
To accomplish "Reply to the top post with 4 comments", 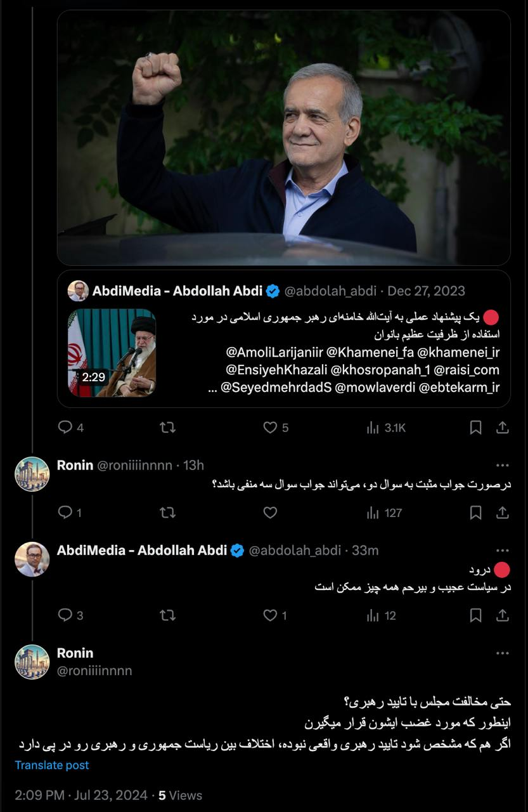I will [65, 428].
